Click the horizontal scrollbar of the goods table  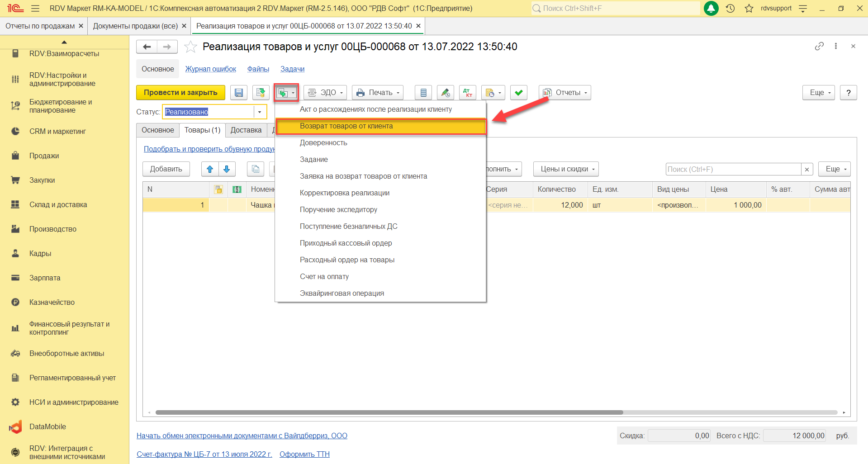[389, 412]
